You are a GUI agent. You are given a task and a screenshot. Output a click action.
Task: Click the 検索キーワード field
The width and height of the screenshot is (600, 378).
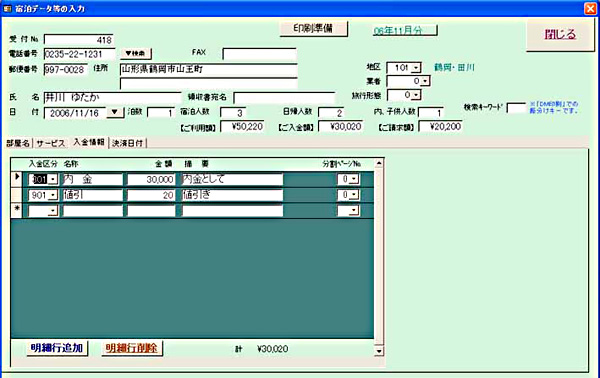pos(516,108)
